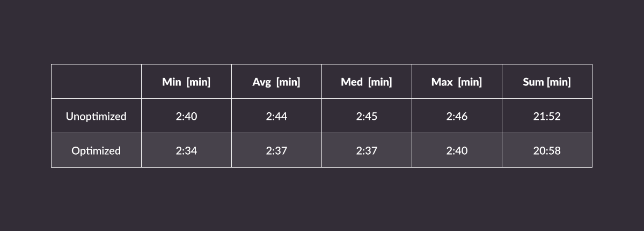The height and width of the screenshot is (231, 644).
Task: Click the word Med in the header
Action: (352, 82)
